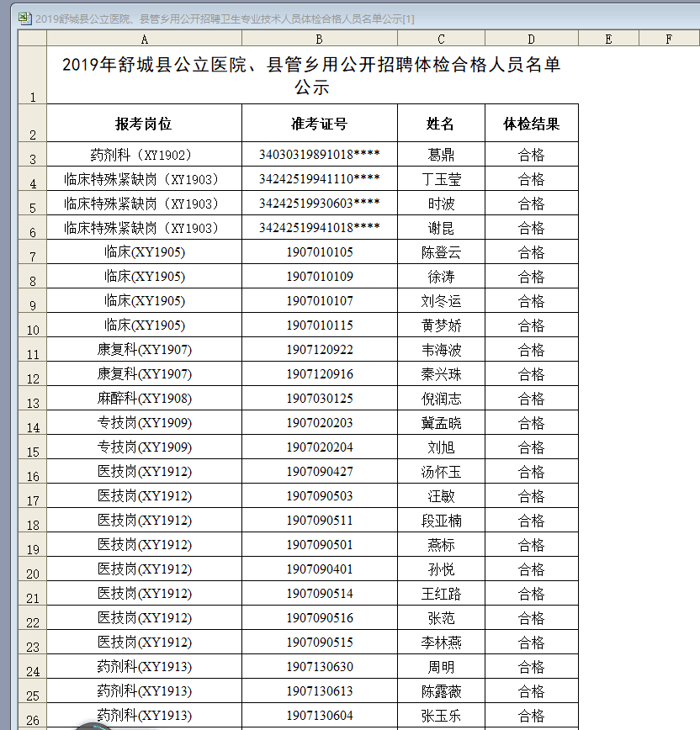Click the 姓名 header cell

(441, 123)
